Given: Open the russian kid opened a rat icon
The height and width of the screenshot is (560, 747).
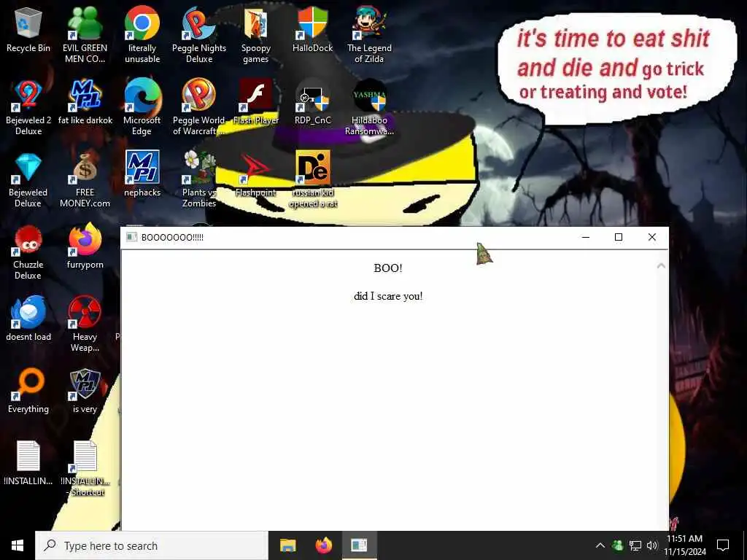Looking at the screenshot, I should click(313, 180).
